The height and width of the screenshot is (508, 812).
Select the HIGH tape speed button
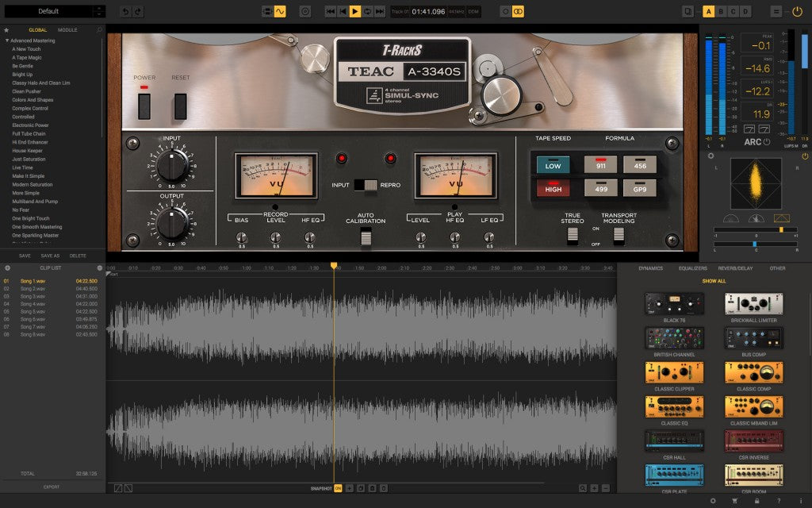(x=553, y=188)
